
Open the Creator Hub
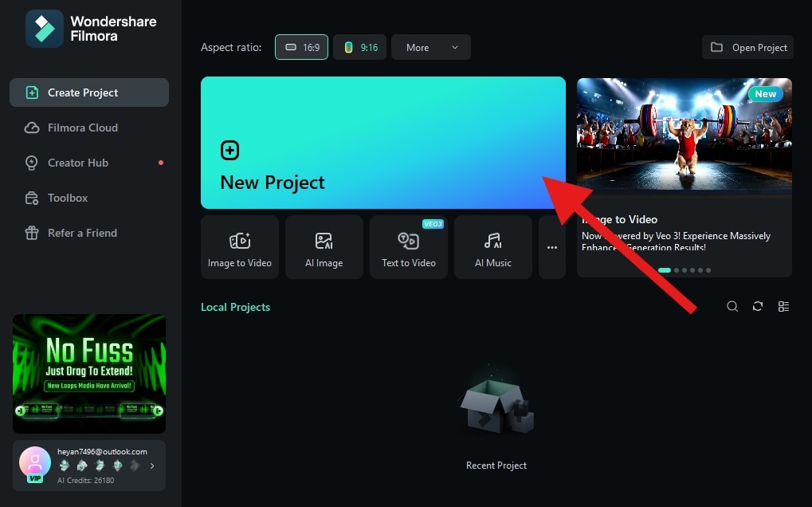[x=77, y=163]
